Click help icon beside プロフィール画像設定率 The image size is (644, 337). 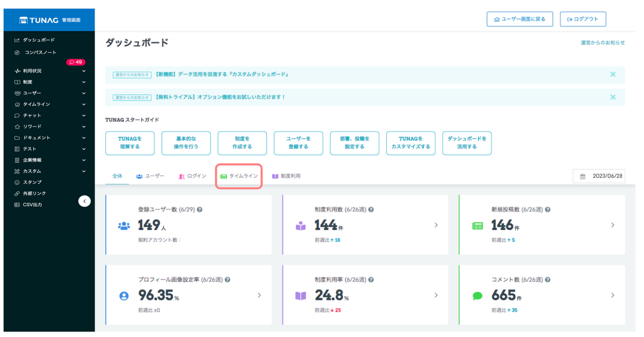click(x=228, y=280)
